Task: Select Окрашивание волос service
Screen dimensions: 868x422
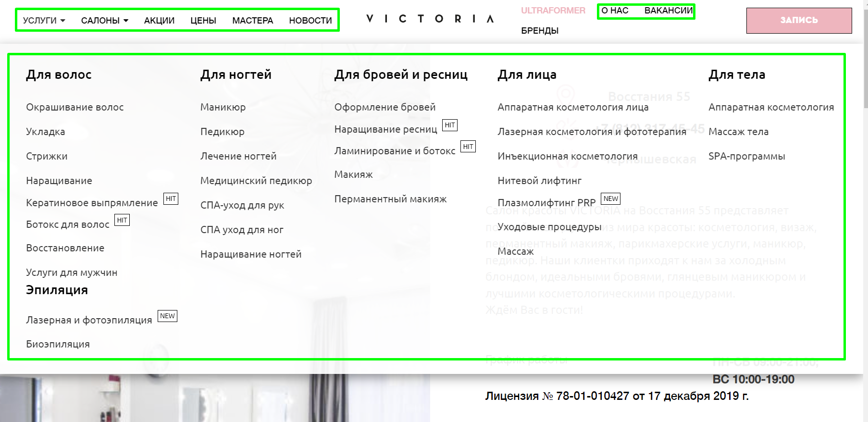Action: 74,107
